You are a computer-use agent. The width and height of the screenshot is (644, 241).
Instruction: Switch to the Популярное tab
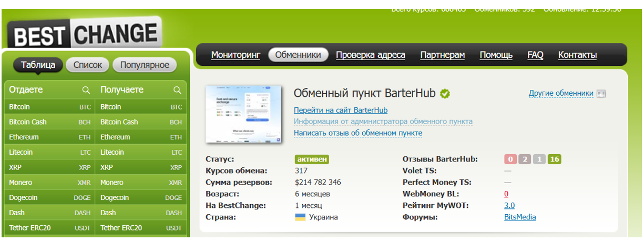click(145, 65)
